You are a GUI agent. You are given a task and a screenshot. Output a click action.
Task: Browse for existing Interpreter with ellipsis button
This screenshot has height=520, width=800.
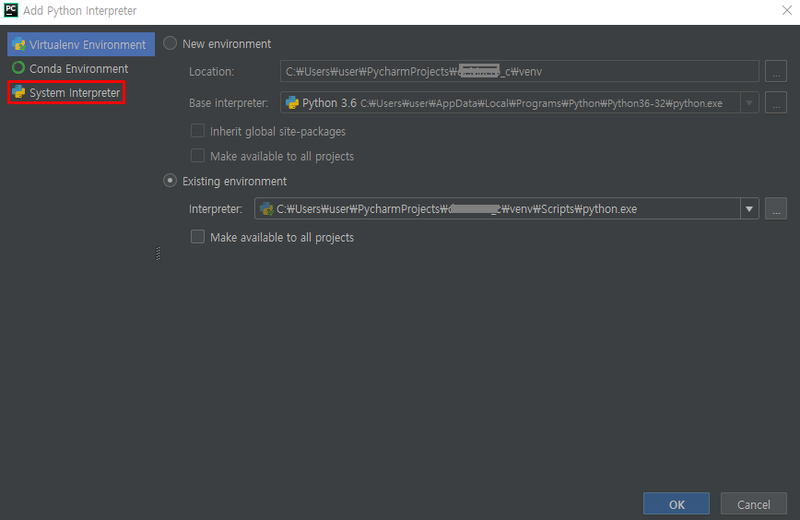coord(776,208)
